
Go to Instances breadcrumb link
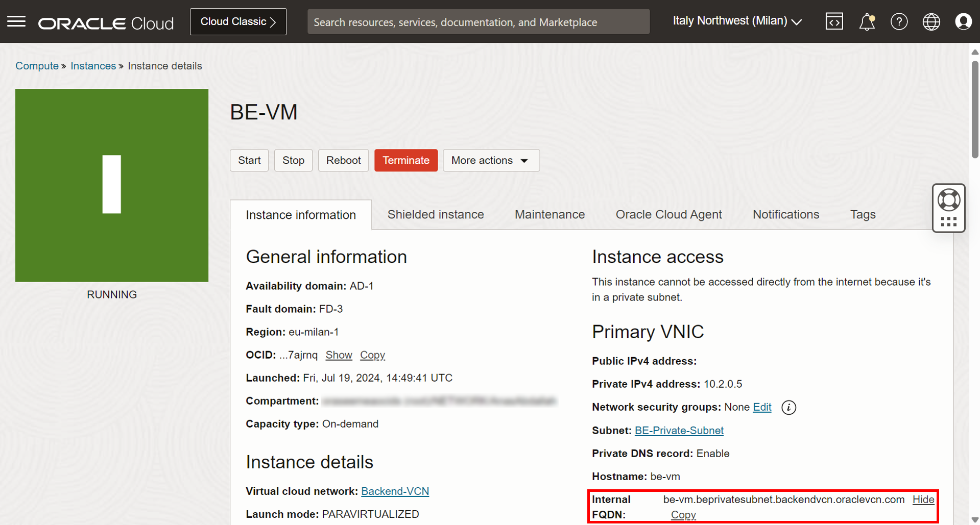tap(93, 66)
